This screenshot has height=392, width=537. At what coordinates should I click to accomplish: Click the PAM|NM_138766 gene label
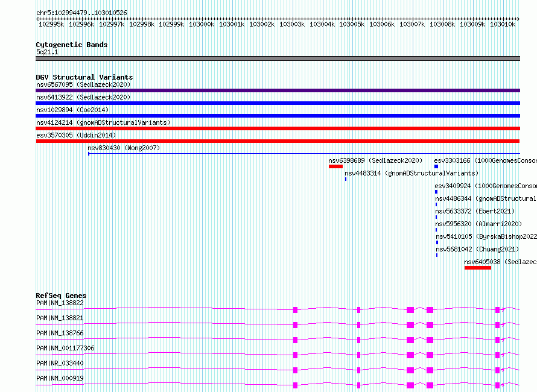(x=60, y=333)
